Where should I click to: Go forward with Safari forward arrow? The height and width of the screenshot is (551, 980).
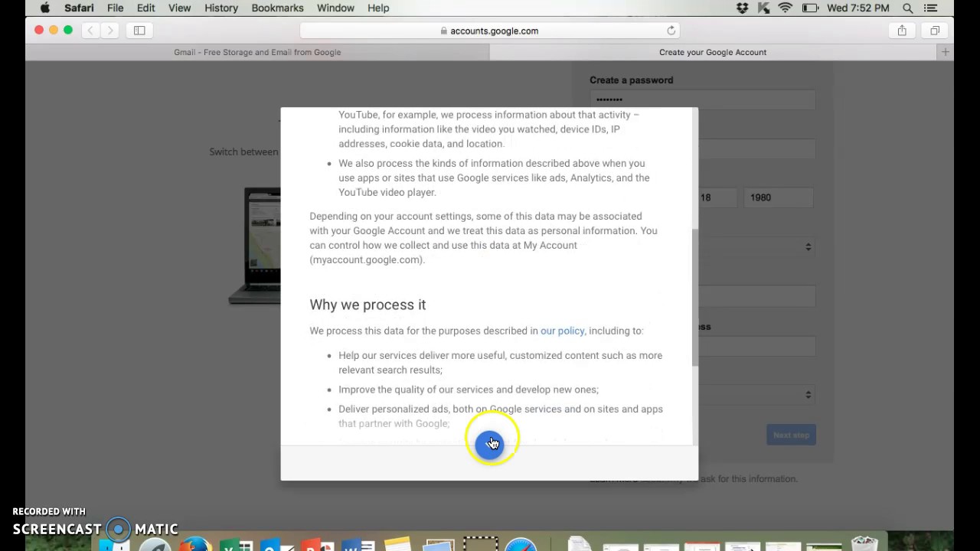[109, 31]
